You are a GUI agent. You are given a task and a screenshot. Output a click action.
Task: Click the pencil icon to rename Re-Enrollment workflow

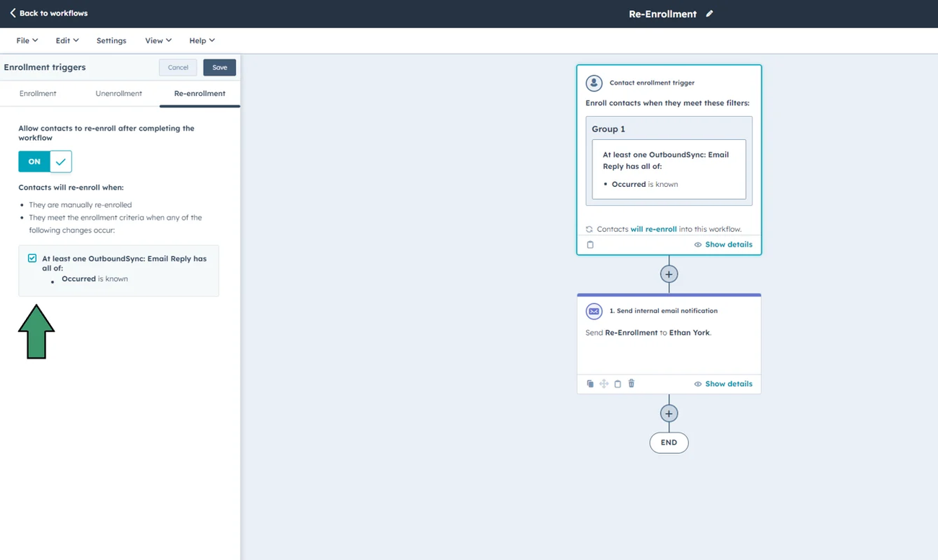709,13
